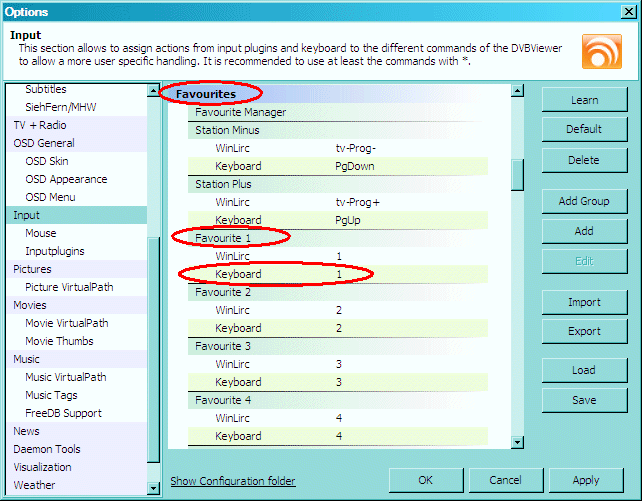Export the input configuration

pos(584,331)
